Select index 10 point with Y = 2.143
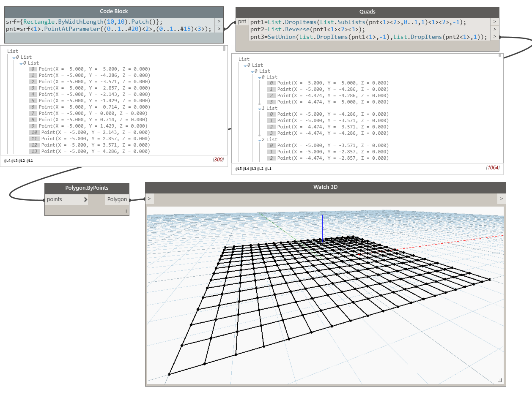Image resolution: width=532 pixels, height=403 pixels. click(x=90, y=132)
